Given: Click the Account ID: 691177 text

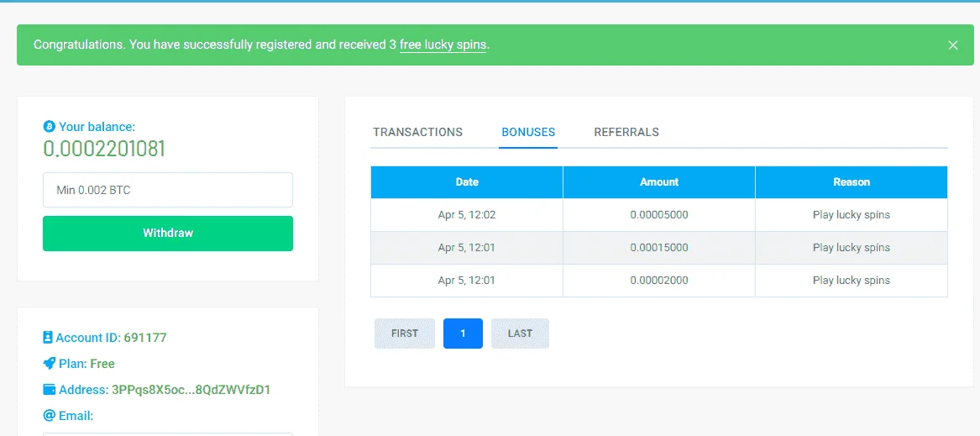Looking at the screenshot, I should tap(111, 338).
